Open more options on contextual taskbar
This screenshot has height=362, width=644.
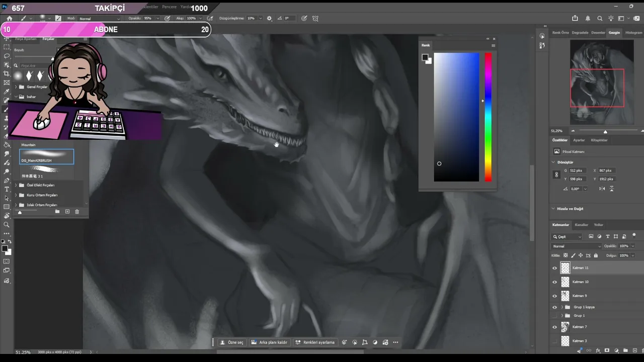pyautogui.click(x=395, y=342)
